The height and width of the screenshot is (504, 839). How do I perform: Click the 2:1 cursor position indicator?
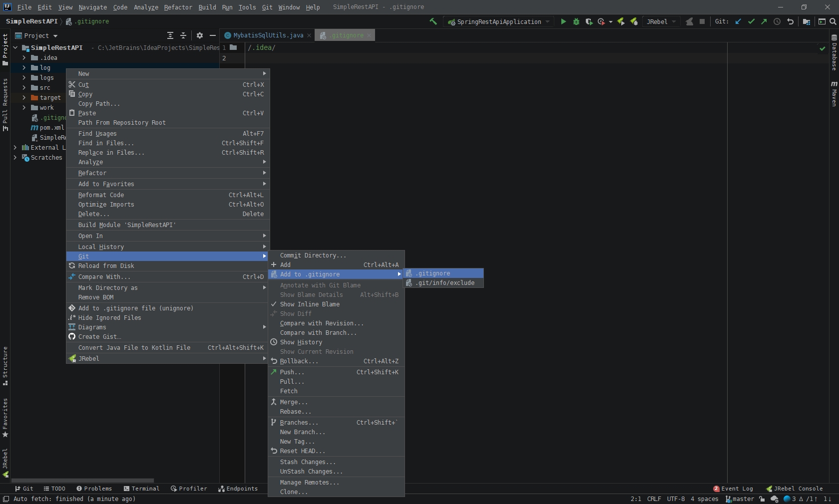click(x=636, y=499)
